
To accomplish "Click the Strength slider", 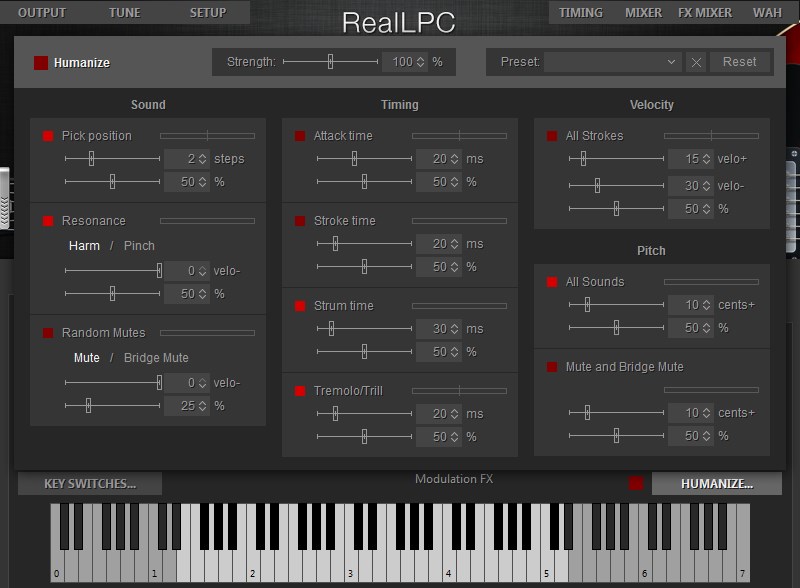I will point(331,62).
